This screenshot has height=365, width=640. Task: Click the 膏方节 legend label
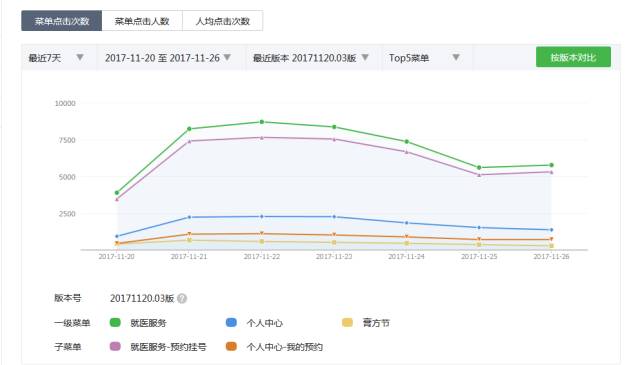coord(376,323)
